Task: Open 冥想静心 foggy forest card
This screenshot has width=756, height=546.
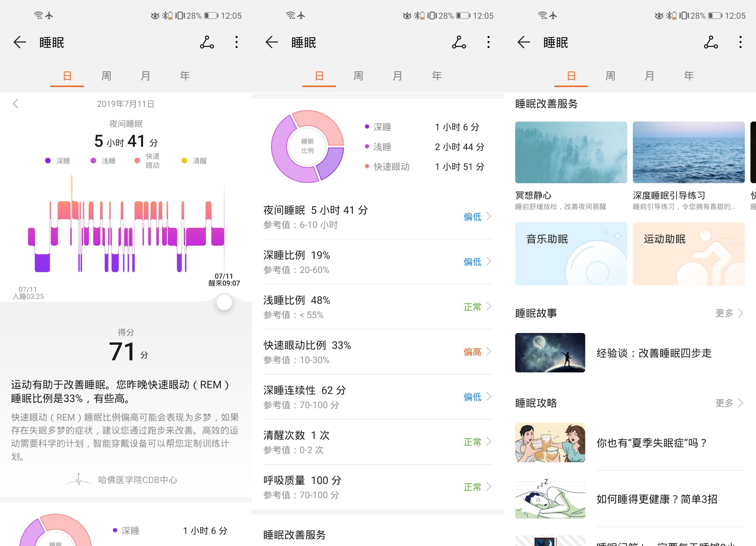Action: [571, 152]
